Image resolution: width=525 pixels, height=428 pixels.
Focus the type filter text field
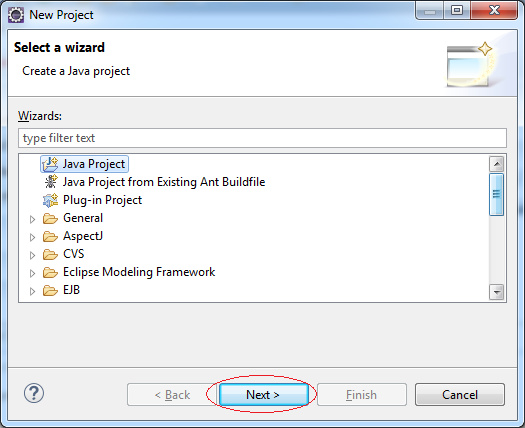click(x=262, y=138)
